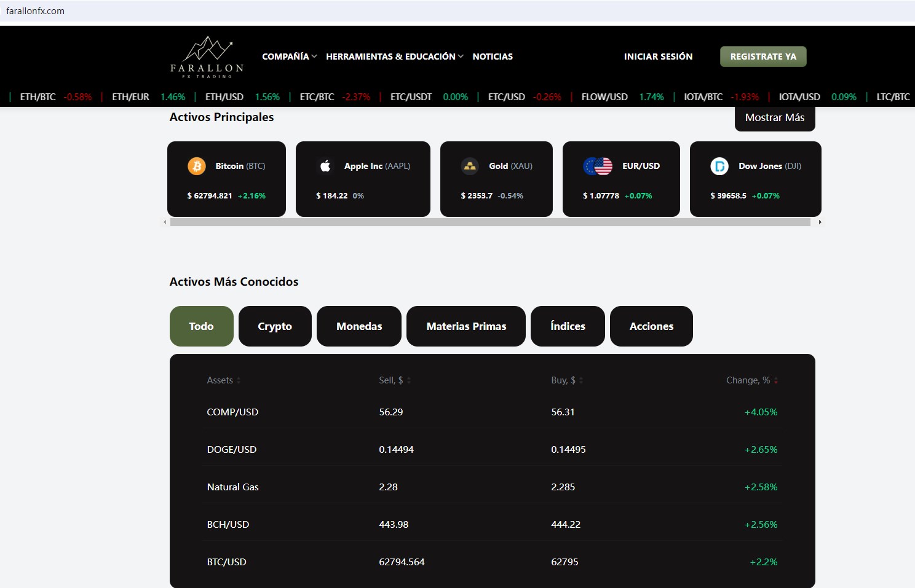Sort by Change percent column arrows
The height and width of the screenshot is (588, 915).
coord(776,380)
